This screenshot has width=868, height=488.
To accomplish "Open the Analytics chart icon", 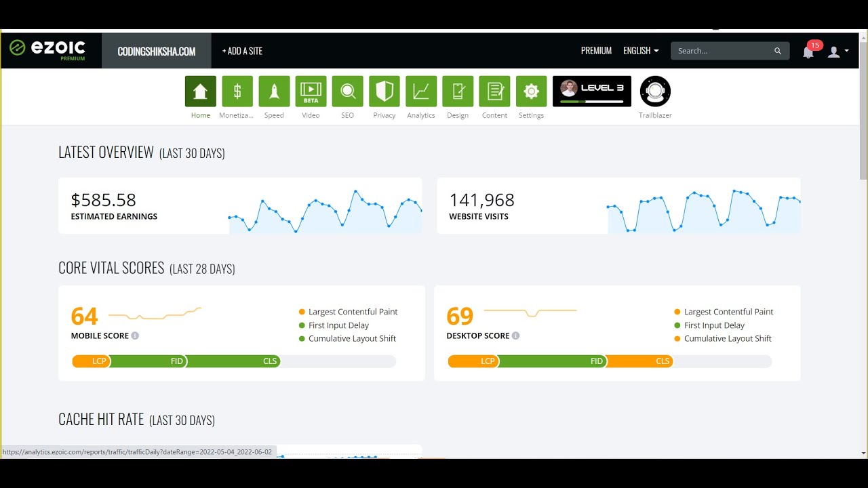I will pyautogui.click(x=421, y=91).
